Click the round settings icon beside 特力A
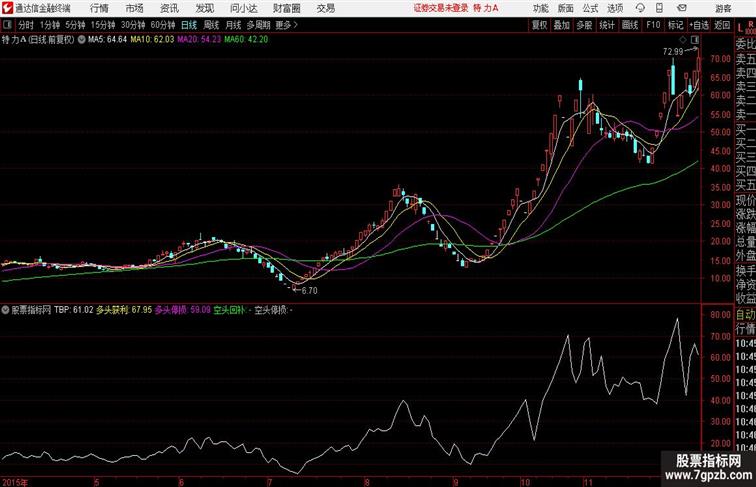Viewport: 756px width, 487px height. 81,40
